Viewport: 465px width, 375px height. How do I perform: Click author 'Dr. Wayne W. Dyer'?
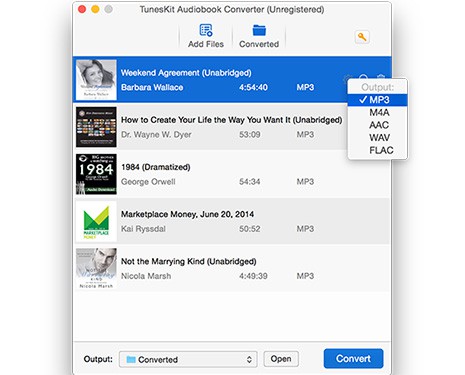pyautogui.click(x=156, y=135)
